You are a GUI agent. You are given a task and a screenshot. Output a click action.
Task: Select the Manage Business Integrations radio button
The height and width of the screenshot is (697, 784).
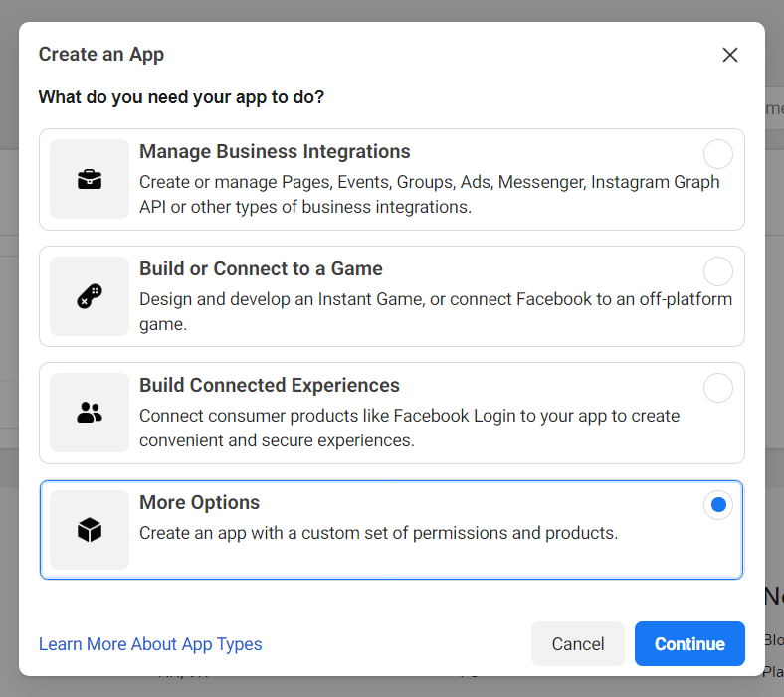tap(717, 154)
